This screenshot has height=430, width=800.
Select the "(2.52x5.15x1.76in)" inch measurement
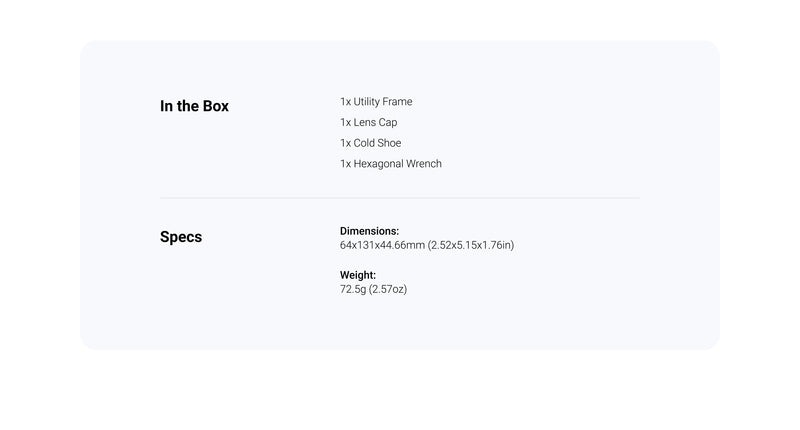pyautogui.click(x=471, y=245)
